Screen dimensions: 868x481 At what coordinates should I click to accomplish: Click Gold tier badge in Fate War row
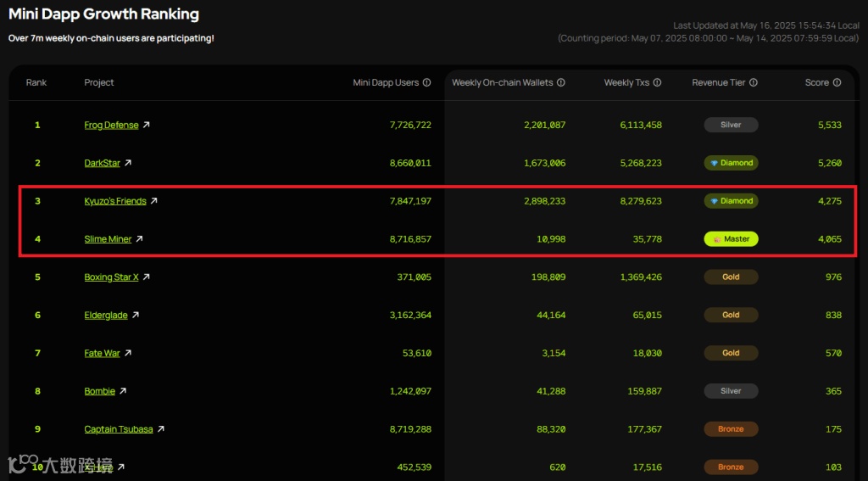coord(731,352)
